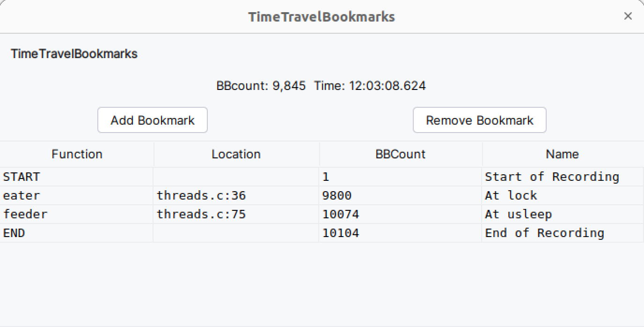Select the BBCount cell showing 10104
This screenshot has height=327, width=644.
tap(401, 233)
